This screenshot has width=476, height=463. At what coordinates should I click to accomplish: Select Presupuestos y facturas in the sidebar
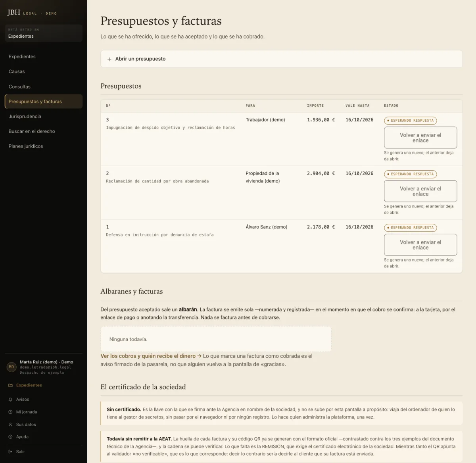point(44,102)
